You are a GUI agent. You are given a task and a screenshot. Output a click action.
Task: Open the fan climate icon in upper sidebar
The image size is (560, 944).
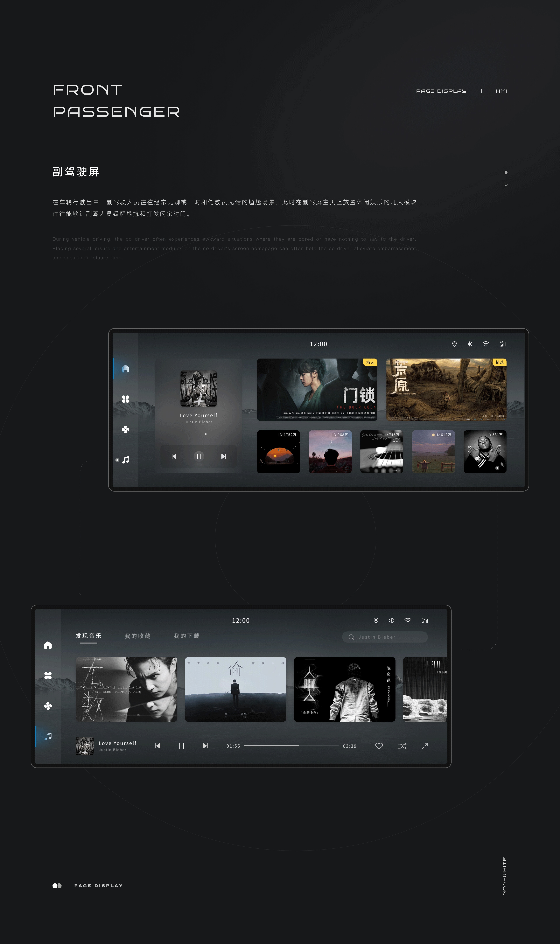tap(126, 429)
